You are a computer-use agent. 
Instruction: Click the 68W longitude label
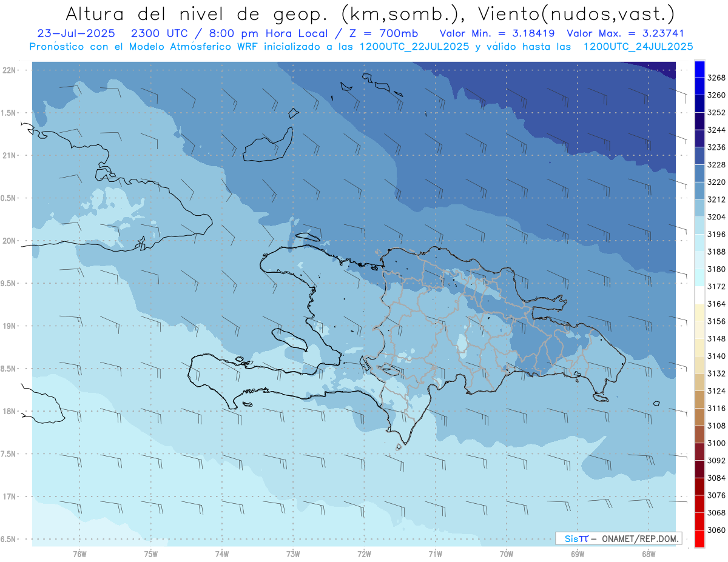pyautogui.click(x=649, y=554)
